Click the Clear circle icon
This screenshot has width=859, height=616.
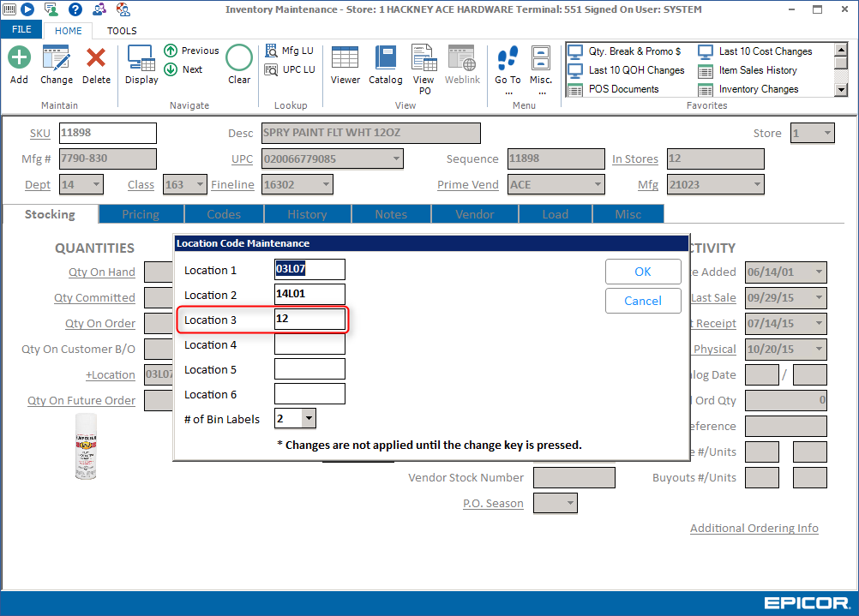click(x=239, y=57)
